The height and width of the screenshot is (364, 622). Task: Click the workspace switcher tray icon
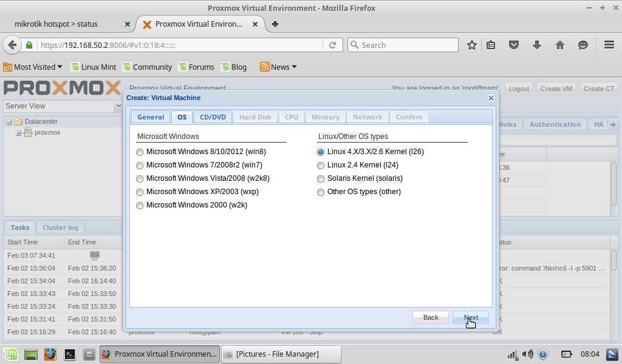(x=612, y=354)
